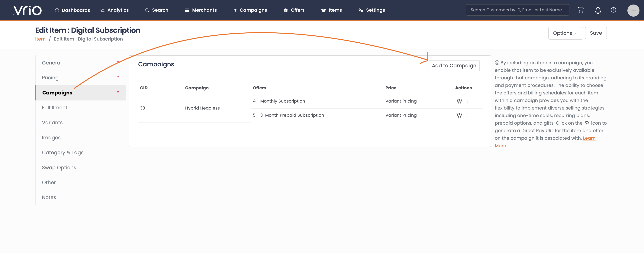Click the Price column header

coord(391,88)
